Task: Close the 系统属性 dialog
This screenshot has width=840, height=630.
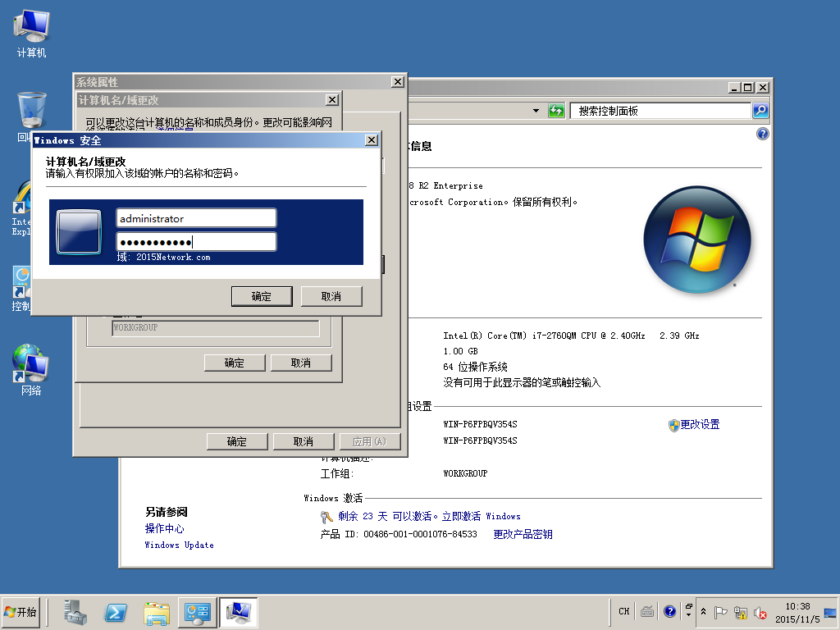Action: (x=397, y=81)
